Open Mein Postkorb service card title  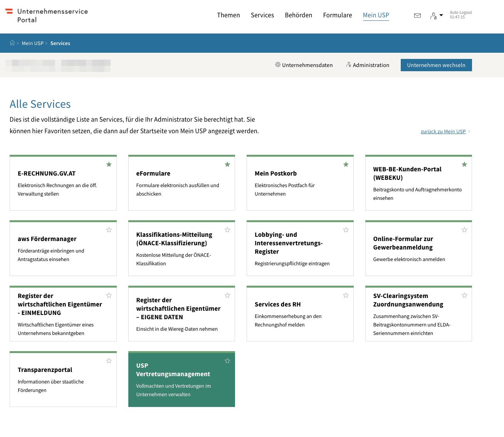276,173
